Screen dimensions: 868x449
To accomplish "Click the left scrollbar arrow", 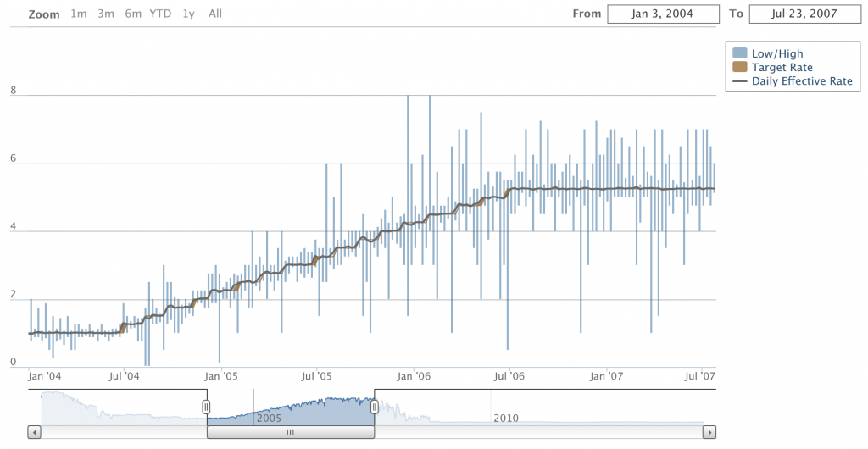I will (34, 432).
